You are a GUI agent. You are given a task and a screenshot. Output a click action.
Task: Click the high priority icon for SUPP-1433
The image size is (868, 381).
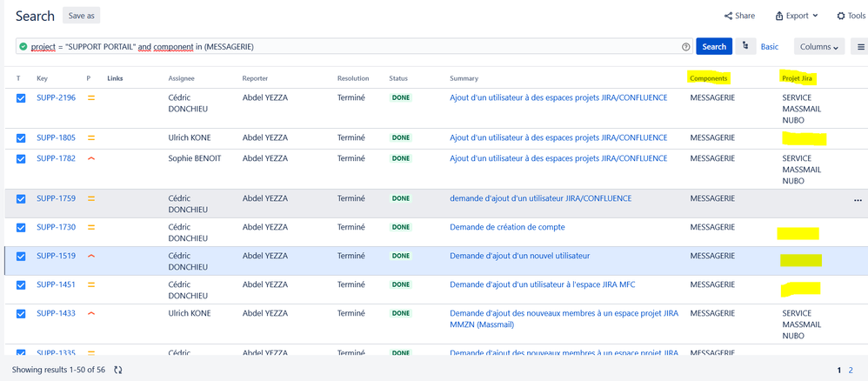click(91, 313)
